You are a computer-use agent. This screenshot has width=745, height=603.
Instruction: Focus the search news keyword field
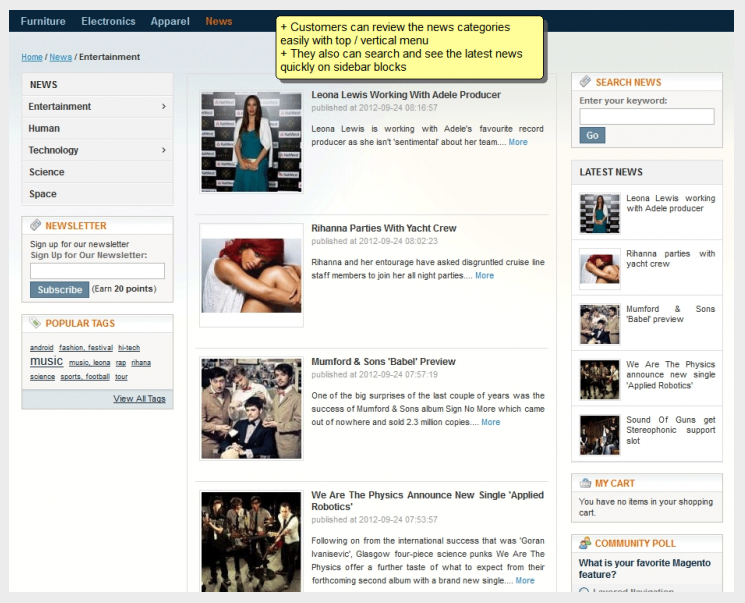(647, 116)
